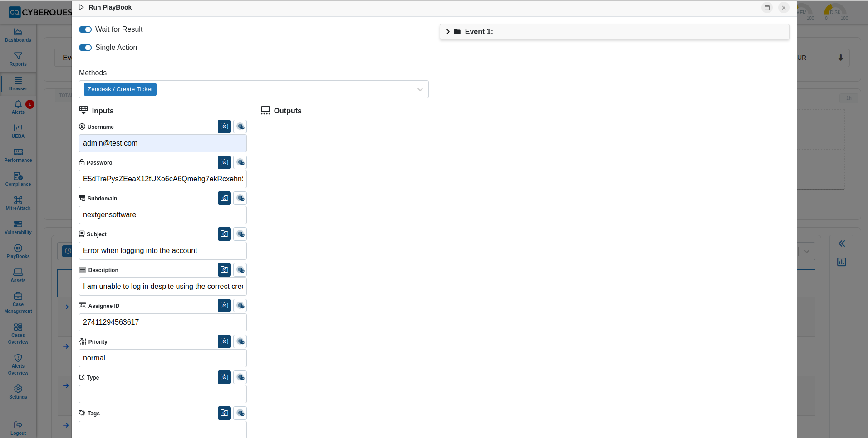Click the camera icon beside Tags

(x=224, y=413)
